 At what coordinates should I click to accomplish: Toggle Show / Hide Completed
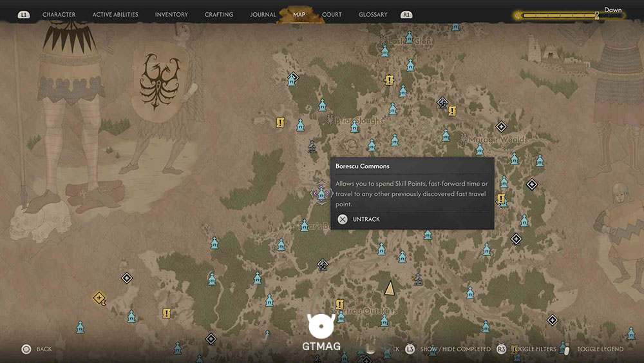coord(455,349)
